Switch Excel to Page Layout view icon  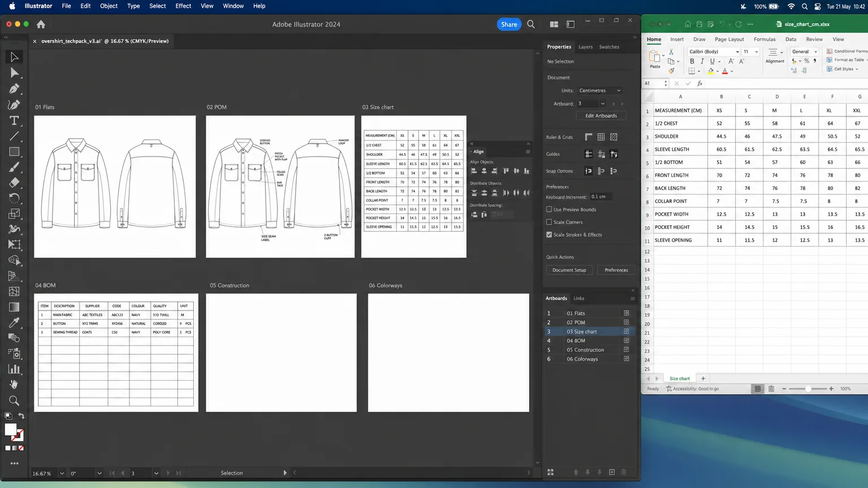(x=771, y=389)
